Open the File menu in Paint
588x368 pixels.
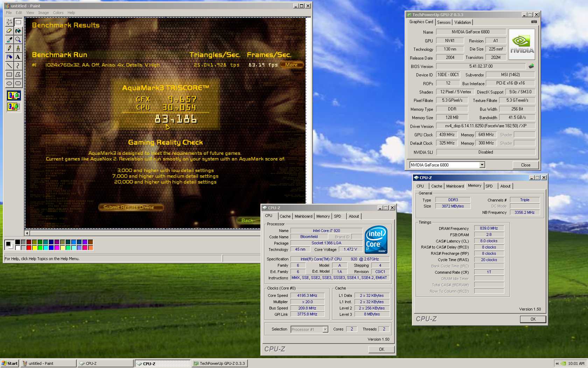(x=9, y=13)
